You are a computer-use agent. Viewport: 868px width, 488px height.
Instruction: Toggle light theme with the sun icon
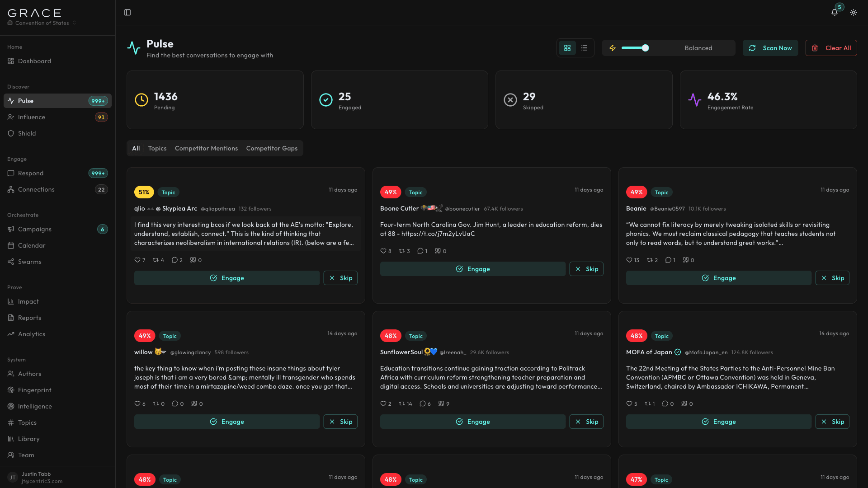pyautogui.click(x=854, y=12)
